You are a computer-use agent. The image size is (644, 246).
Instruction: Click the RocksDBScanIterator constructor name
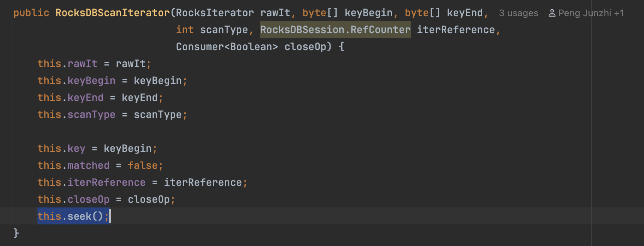coord(112,13)
